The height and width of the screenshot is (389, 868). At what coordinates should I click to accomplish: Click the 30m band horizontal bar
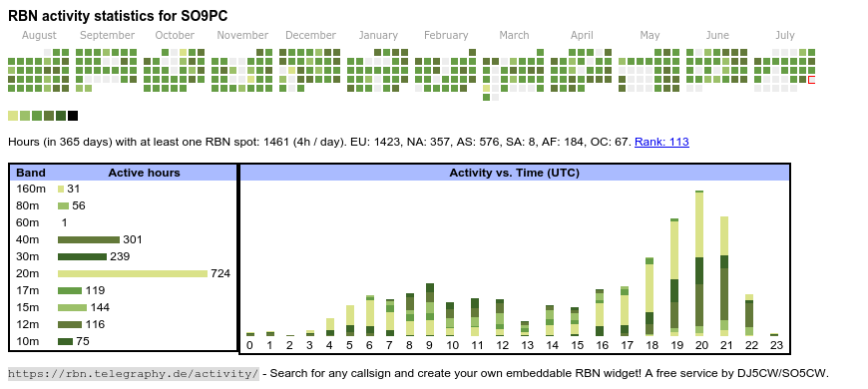pyautogui.click(x=83, y=256)
